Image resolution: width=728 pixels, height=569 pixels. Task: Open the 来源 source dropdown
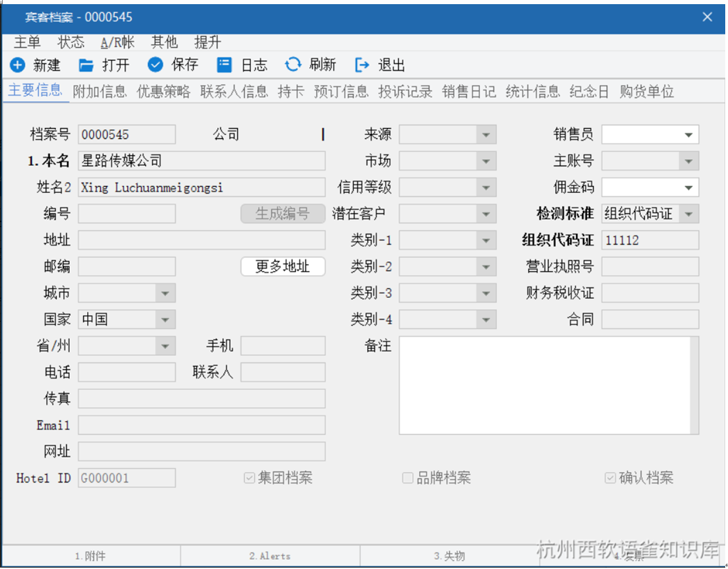(x=486, y=135)
